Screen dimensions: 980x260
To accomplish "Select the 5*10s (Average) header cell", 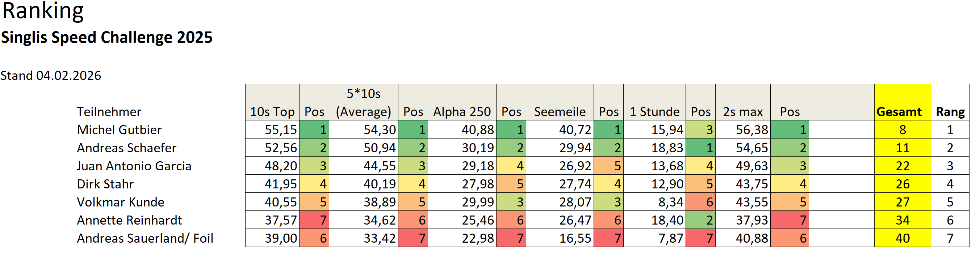I will click(x=363, y=103).
